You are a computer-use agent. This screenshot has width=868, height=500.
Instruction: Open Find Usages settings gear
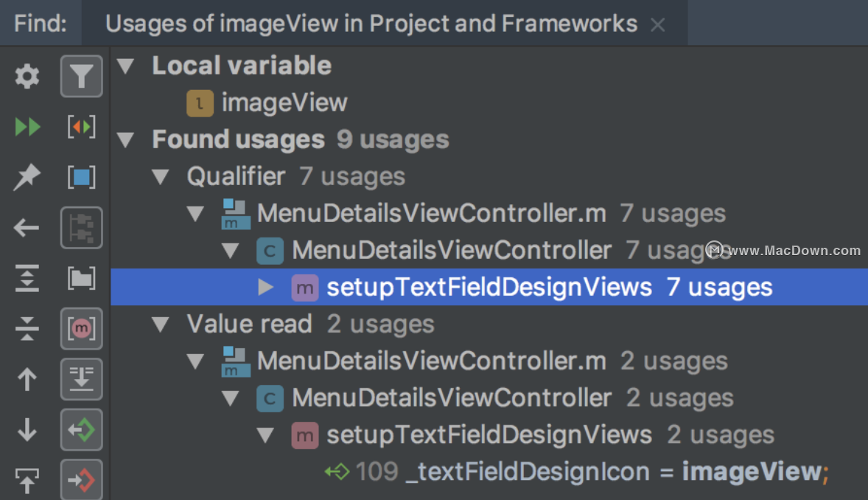[27, 76]
